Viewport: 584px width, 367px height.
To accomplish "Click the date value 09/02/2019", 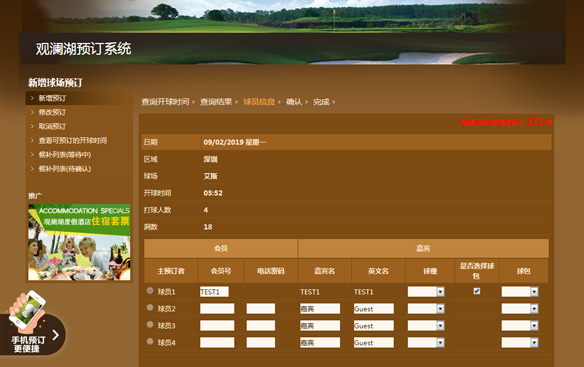I will click(223, 142).
